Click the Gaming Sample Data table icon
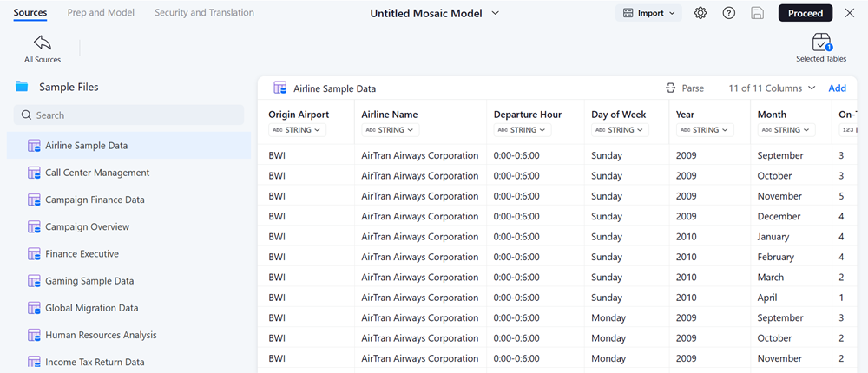The image size is (868, 373). 35,281
